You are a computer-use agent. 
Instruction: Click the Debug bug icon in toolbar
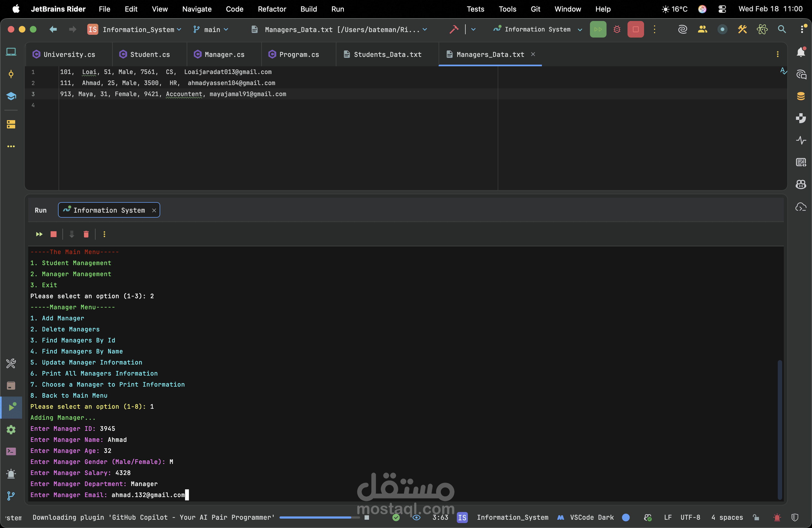click(x=616, y=29)
